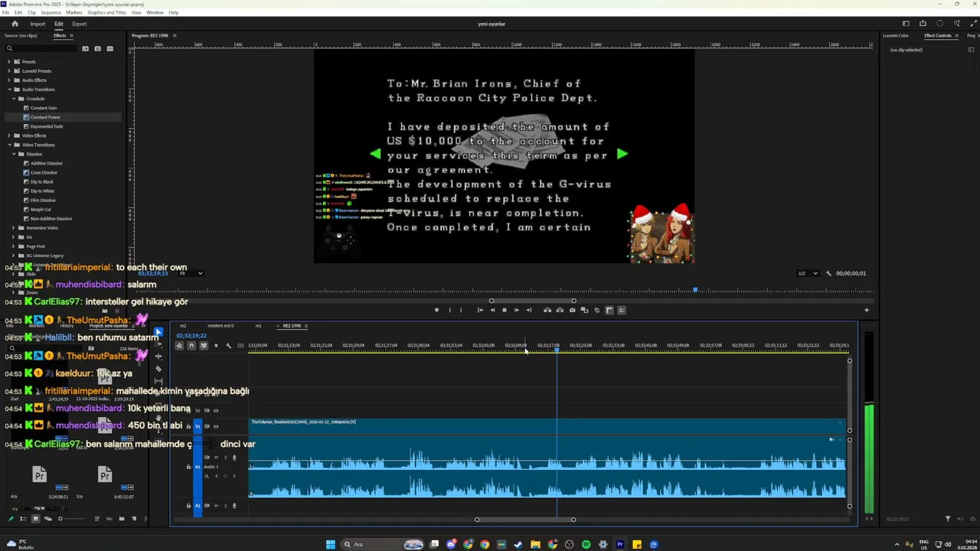The image size is (980, 551).
Task: Expand the Immersive Video folder
Action: [x=13, y=227]
